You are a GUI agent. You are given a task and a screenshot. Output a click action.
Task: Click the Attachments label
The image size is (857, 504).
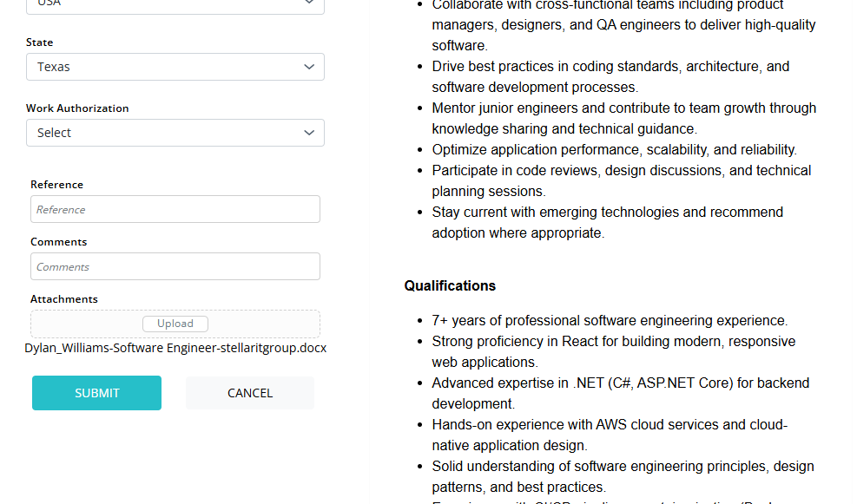tap(63, 299)
